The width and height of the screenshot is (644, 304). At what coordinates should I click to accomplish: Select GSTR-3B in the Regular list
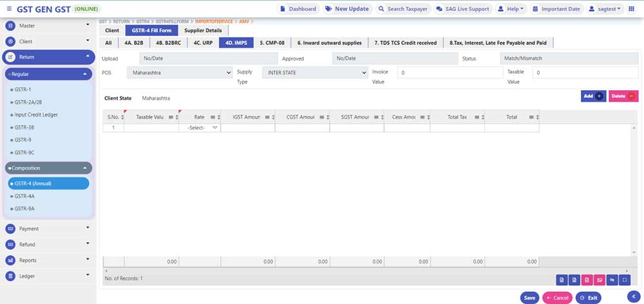(x=24, y=127)
